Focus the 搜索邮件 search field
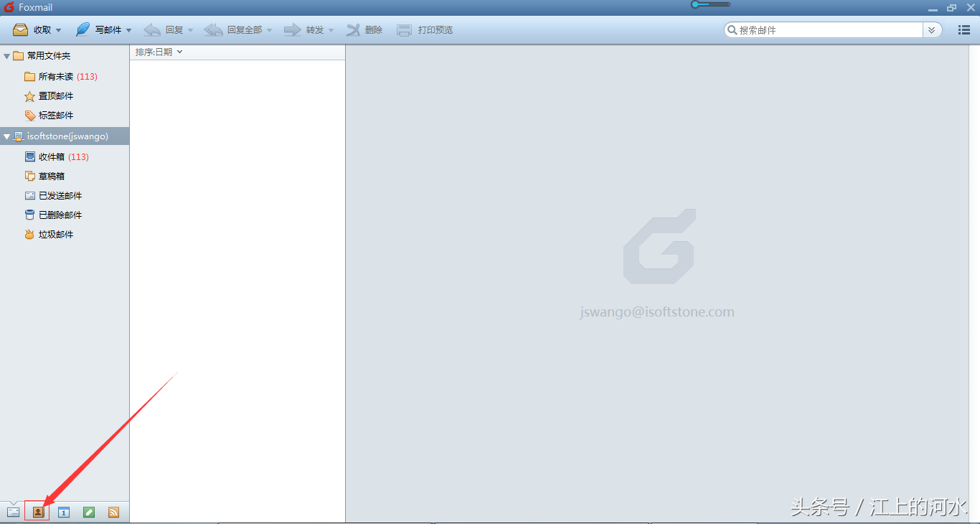 pyautogui.click(x=824, y=30)
